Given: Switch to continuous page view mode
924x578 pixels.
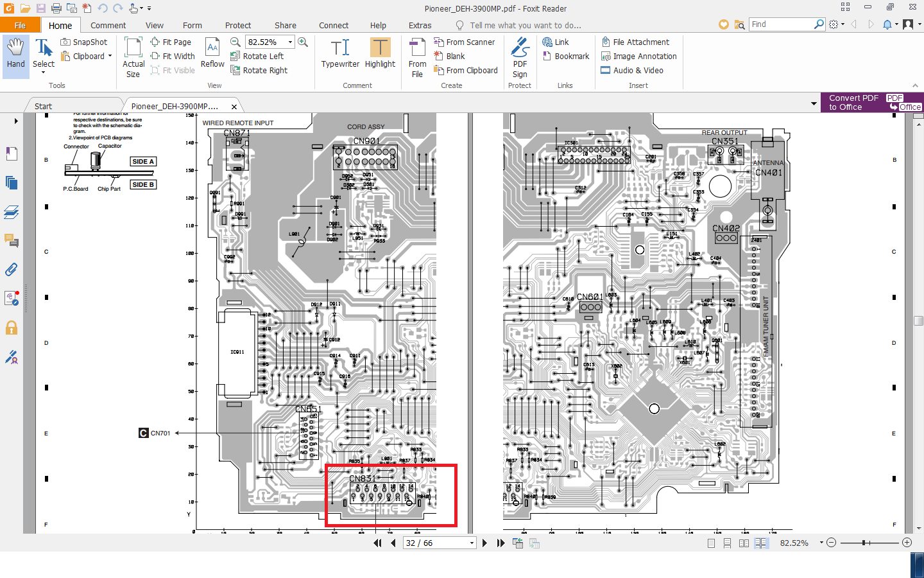Looking at the screenshot, I should (x=727, y=543).
